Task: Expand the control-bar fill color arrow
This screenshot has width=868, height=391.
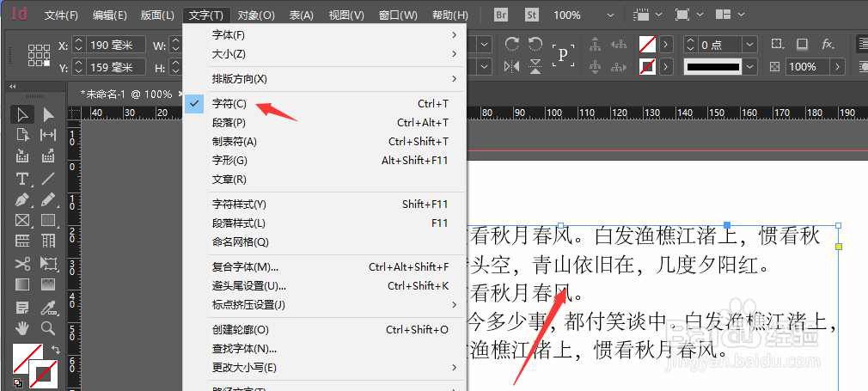Action: (665, 45)
